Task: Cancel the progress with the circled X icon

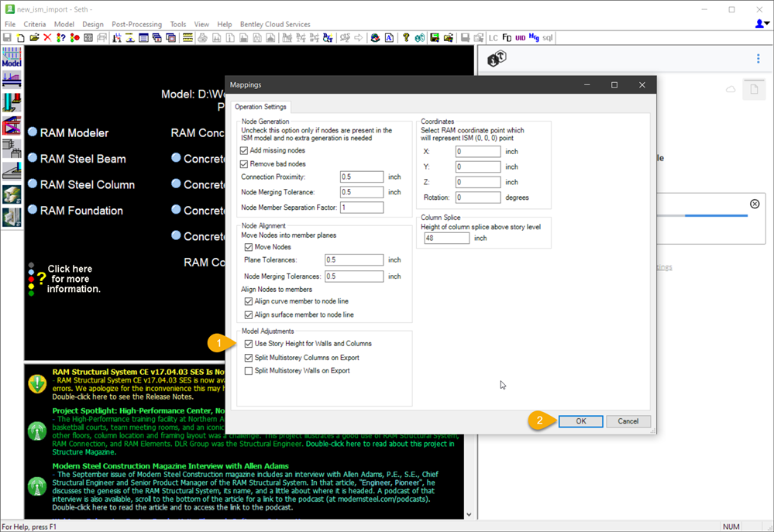Action: coord(755,204)
